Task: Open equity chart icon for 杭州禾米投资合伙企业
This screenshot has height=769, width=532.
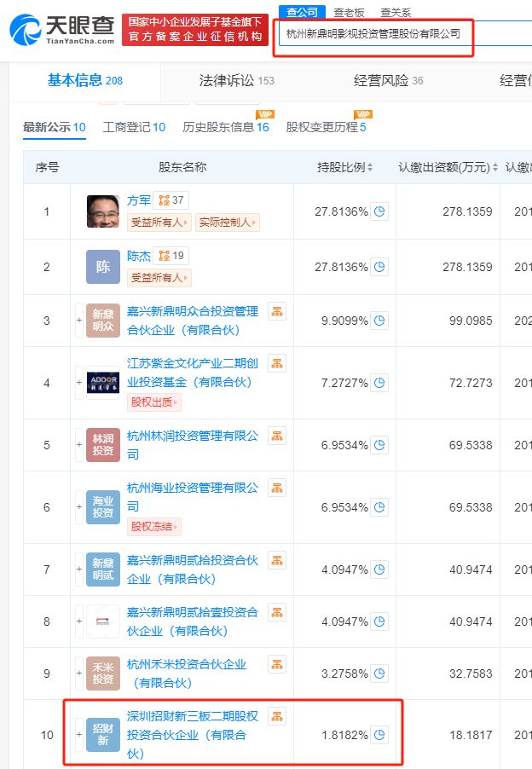Action: [277, 664]
